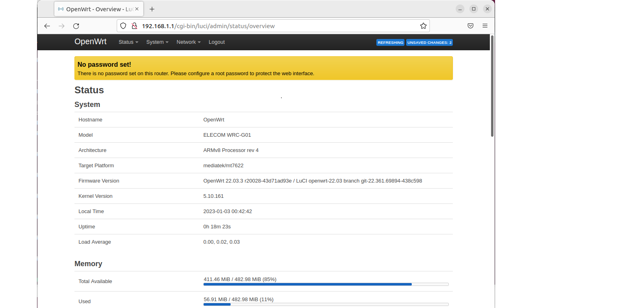The height and width of the screenshot is (308, 644).
Task: Click the 'No password set!' warning heading
Action: click(x=104, y=64)
